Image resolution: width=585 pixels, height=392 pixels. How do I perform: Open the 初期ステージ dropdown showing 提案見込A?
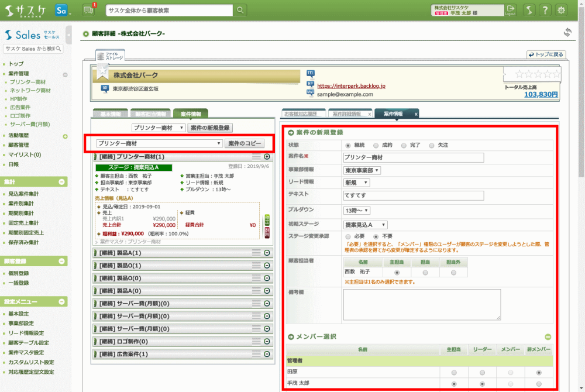tap(366, 224)
